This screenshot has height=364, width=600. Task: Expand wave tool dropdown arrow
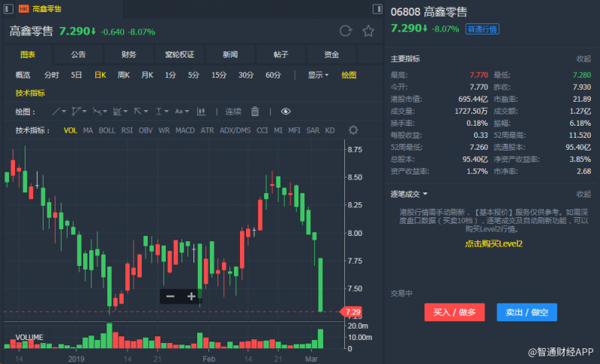click(x=105, y=112)
